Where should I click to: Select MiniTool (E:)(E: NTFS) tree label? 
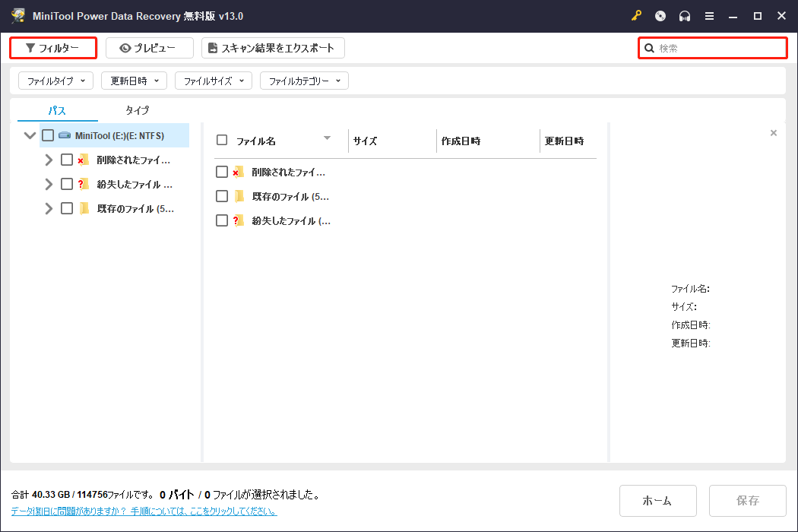[119, 136]
